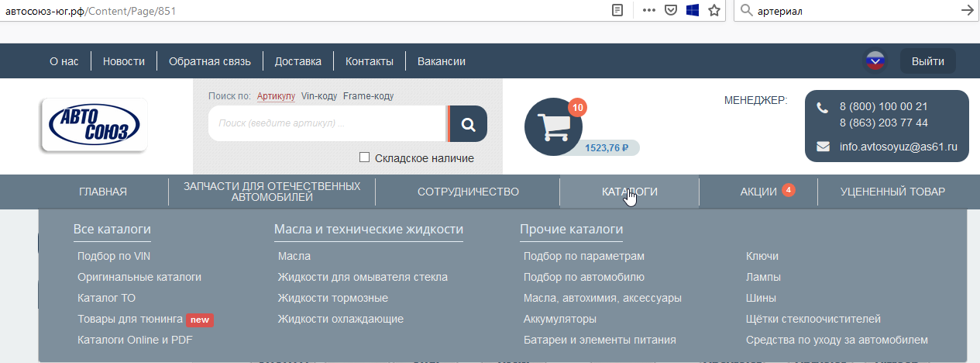Image resolution: width=980 pixels, height=363 pixels.
Task: Open the Акции menu item
Action: (758, 192)
